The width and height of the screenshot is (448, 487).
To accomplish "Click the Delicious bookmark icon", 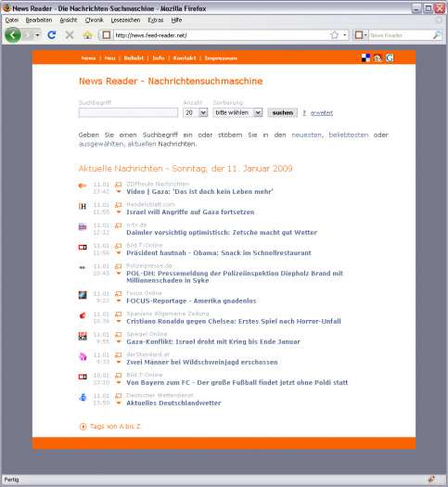I will coord(365,58).
